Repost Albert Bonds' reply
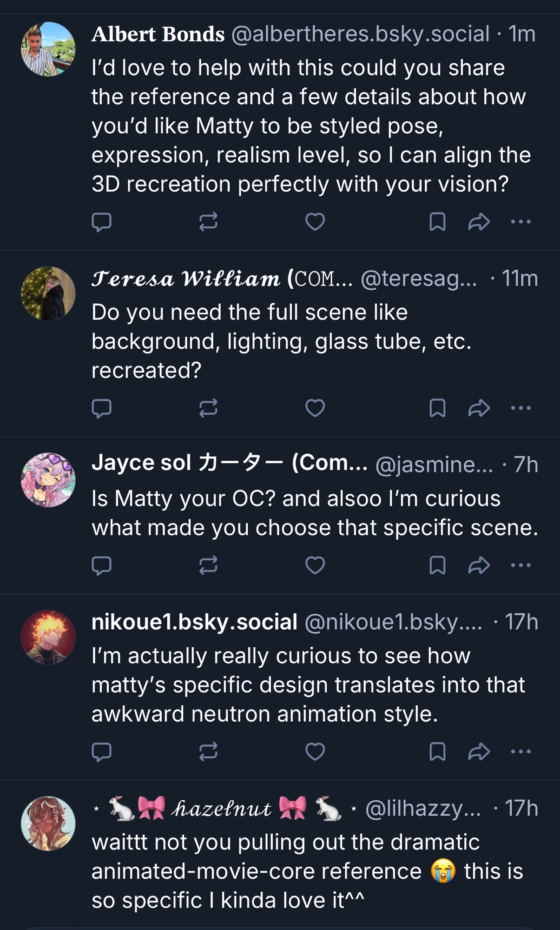Screen dimensions: 560x930 coord(208,222)
